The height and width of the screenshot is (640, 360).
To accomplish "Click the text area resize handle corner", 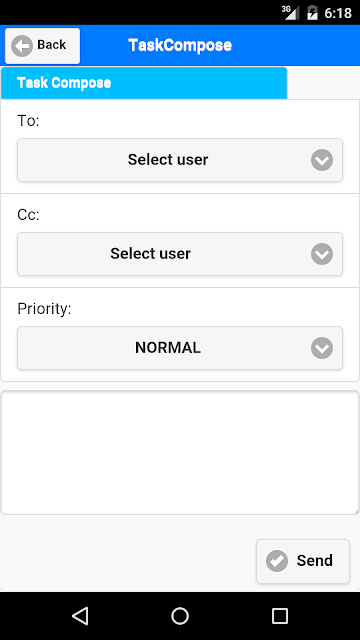I will tap(356, 511).
